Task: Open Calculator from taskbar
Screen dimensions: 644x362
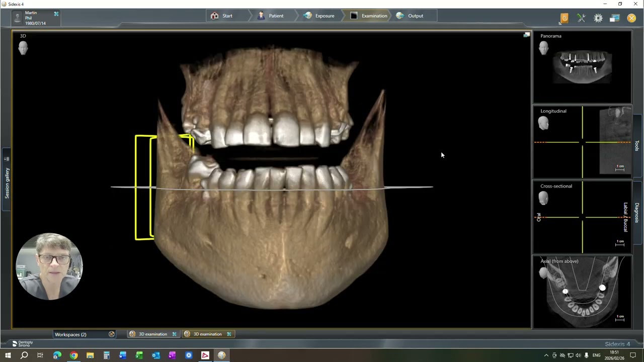Action: pyautogui.click(x=106, y=355)
